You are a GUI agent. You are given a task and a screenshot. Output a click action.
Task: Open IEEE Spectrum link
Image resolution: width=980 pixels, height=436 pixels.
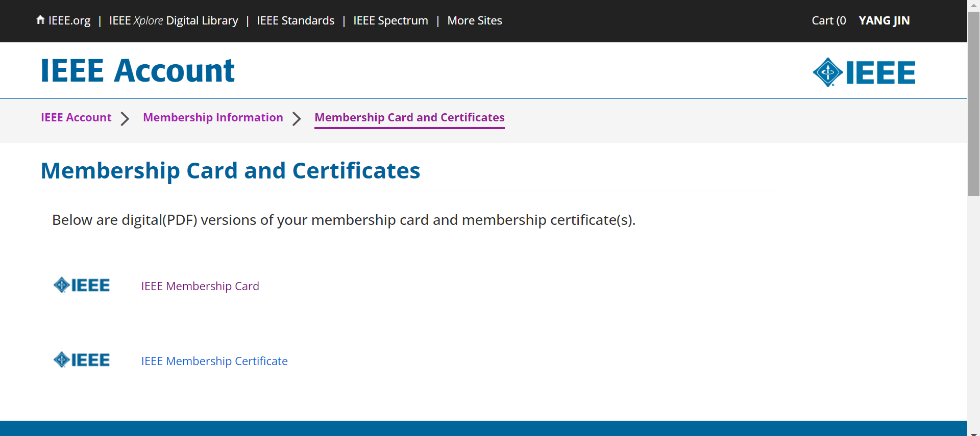click(390, 20)
